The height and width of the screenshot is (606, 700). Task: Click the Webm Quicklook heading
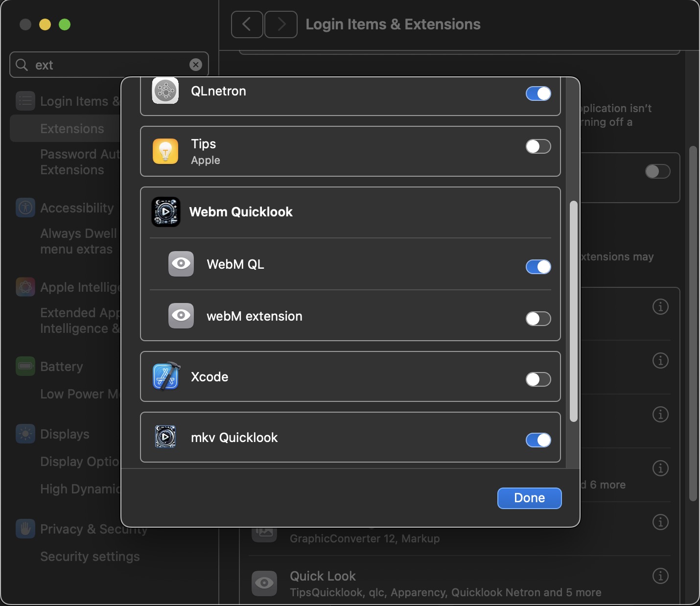pos(241,212)
